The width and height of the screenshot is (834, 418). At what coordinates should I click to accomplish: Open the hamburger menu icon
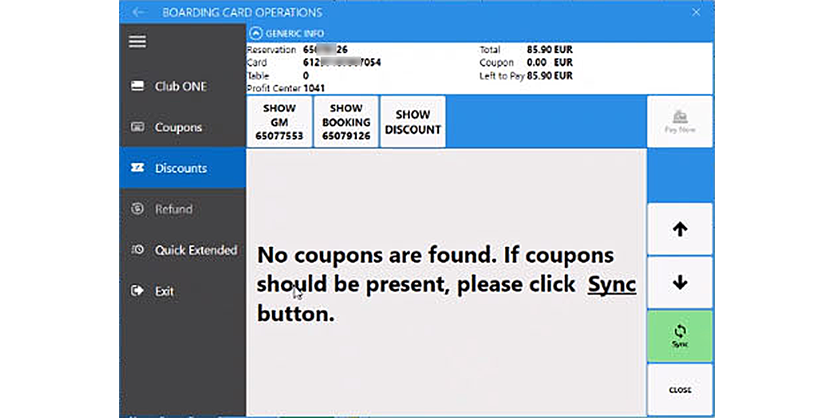click(138, 42)
